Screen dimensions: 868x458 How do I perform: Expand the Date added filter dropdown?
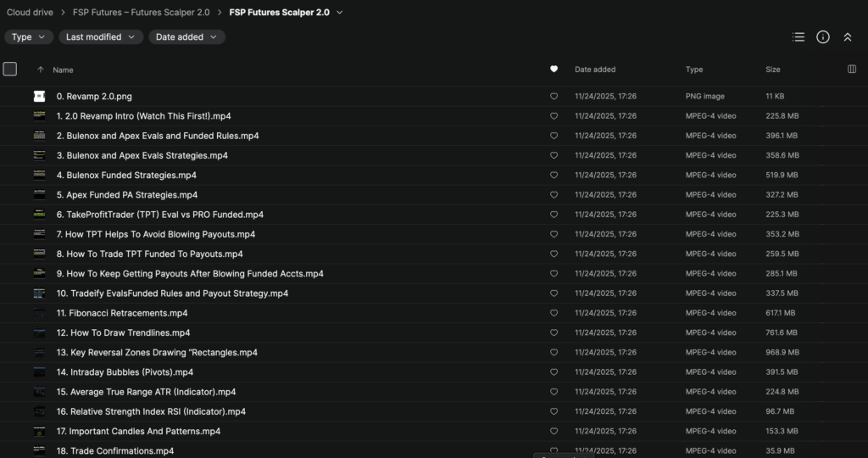[x=186, y=36]
